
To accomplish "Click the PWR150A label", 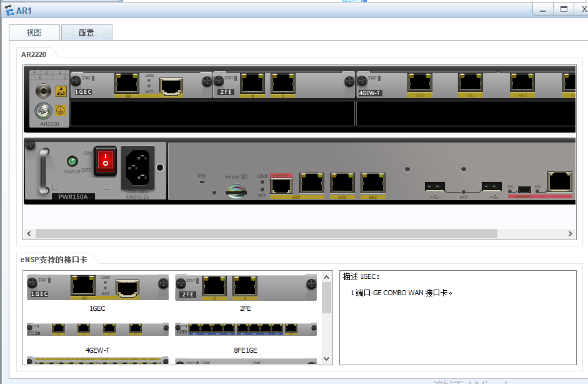I will pyautogui.click(x=73, y=197).
